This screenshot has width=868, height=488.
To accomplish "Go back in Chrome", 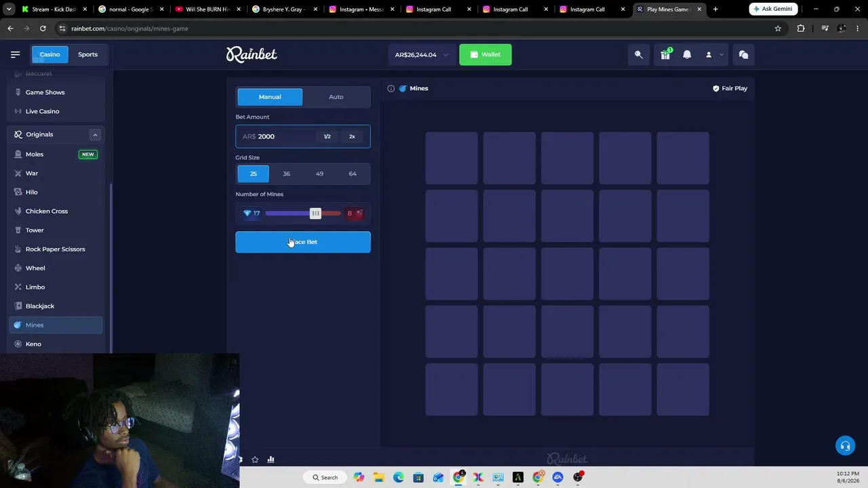I will (x=10, y=28).
